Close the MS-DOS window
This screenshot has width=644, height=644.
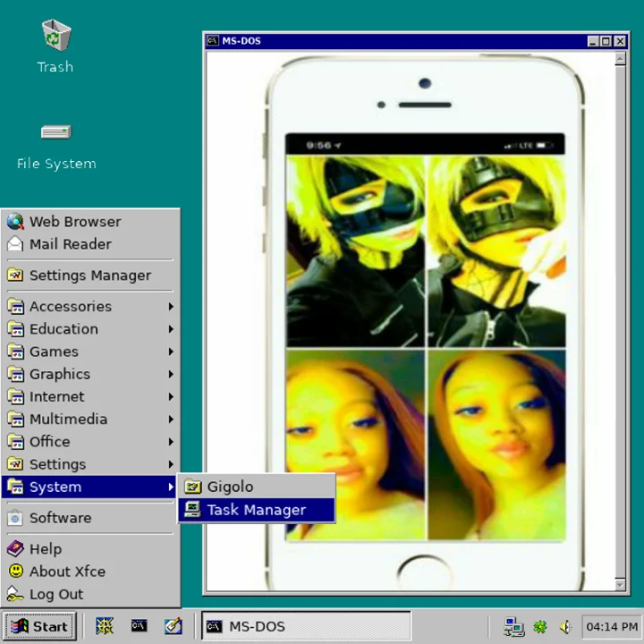[x=620, y=41]
